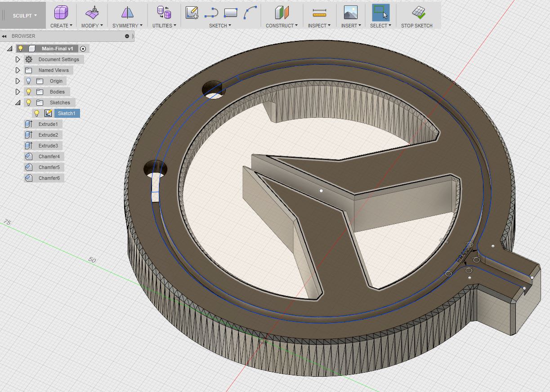Select the Symmetry tool icon
This screenshot has width=550, height=392.
pos(127,13)
